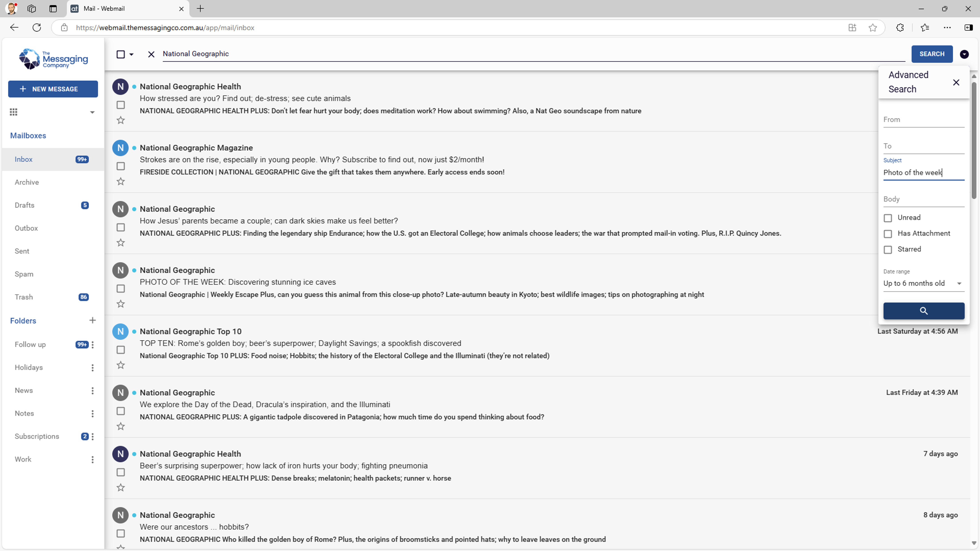Select the PHOTO OF THE WEEK email checkbox

pyautogui.click(x=120, y=289)
